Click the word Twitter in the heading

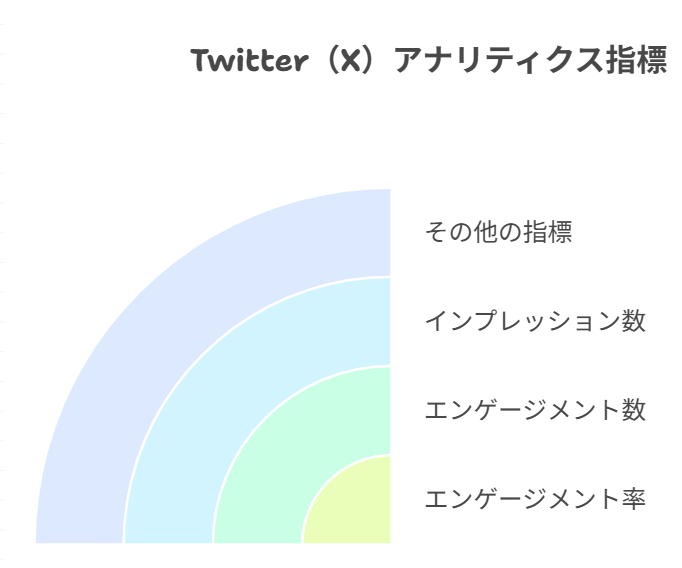(249, 61)
